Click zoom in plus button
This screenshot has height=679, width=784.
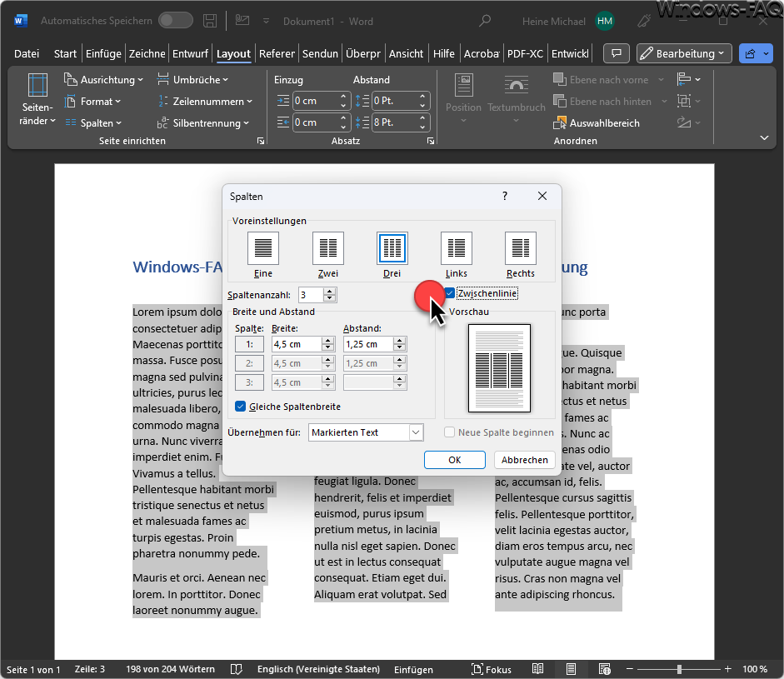tap(728, 669)
